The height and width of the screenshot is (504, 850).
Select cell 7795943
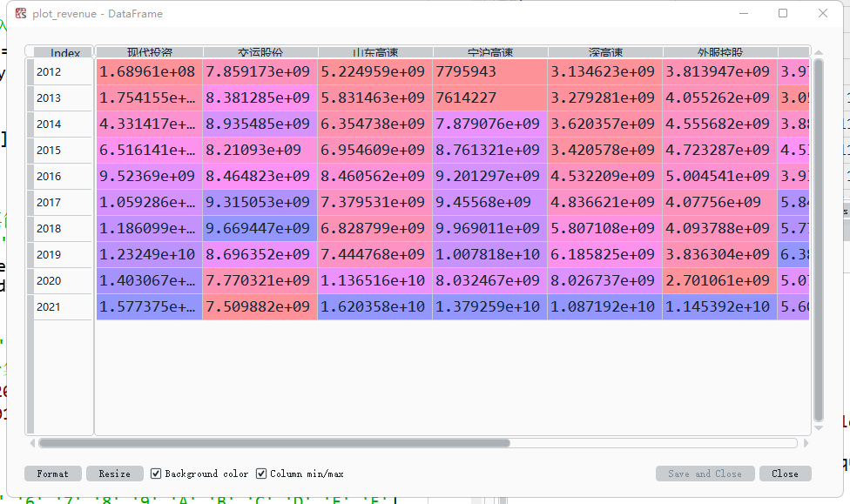[490, 72]
